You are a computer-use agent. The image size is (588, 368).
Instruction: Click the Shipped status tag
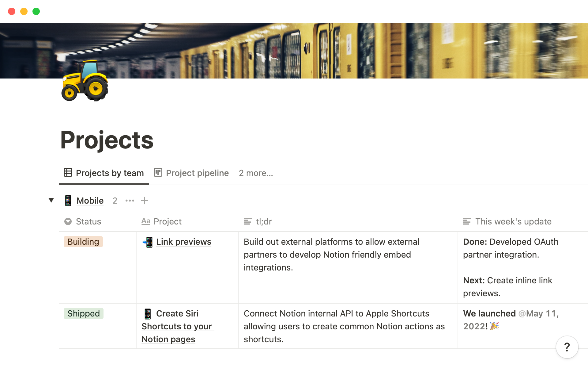click(x=83, y=314)
